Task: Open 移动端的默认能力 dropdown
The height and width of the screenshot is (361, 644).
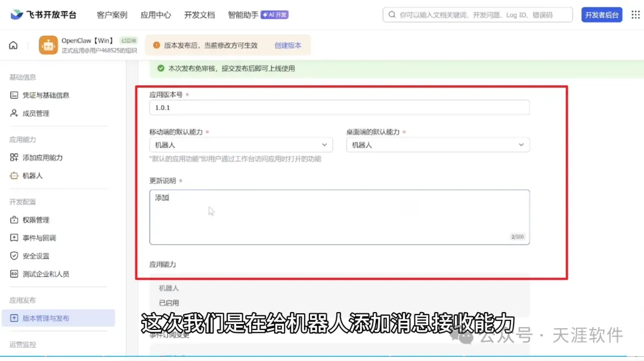Action: pyautogui.click(x=241, y=145)
